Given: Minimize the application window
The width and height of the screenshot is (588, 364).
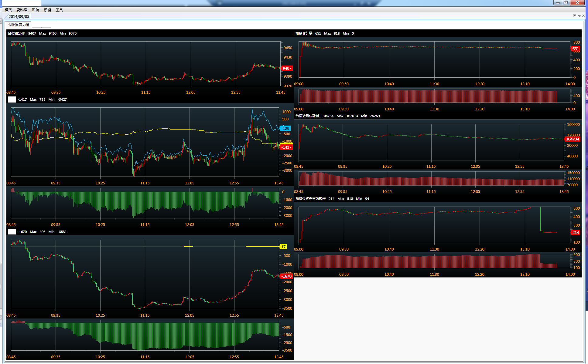Looking at the screenshot, I should (x=558, y=2).
